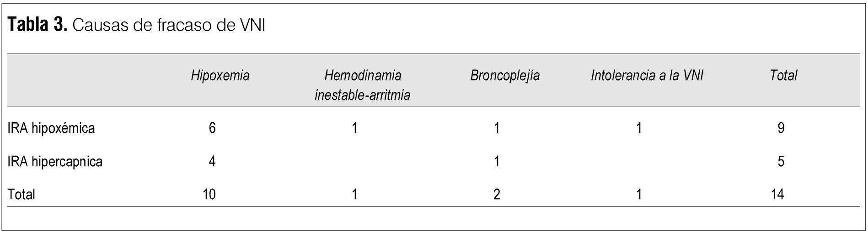868x235 pixels.
Task: Click value 6 in the Hipoxemia column
Action: tap(212, 128)
